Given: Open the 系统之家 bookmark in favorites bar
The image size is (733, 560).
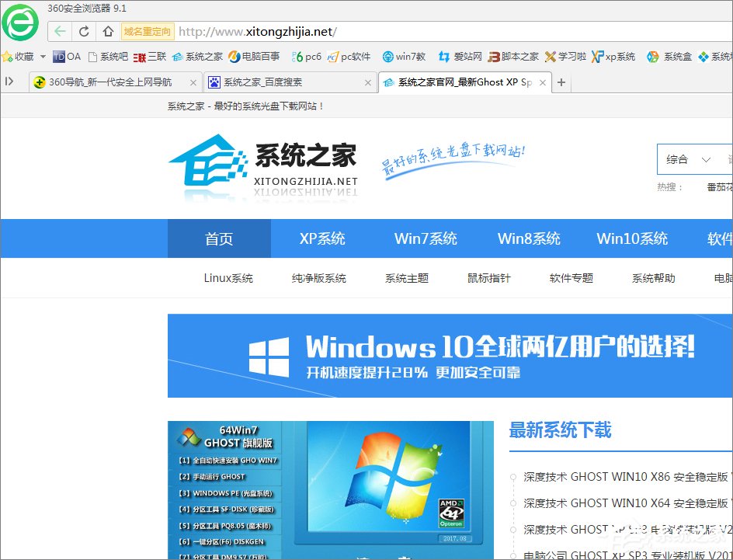Looking at the screenshot, I should point(197,57).
